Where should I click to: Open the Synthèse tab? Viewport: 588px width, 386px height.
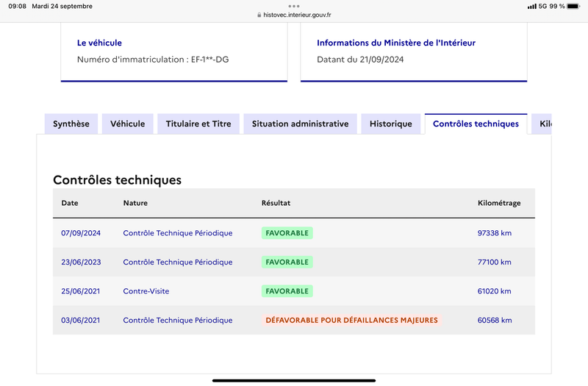71,124
